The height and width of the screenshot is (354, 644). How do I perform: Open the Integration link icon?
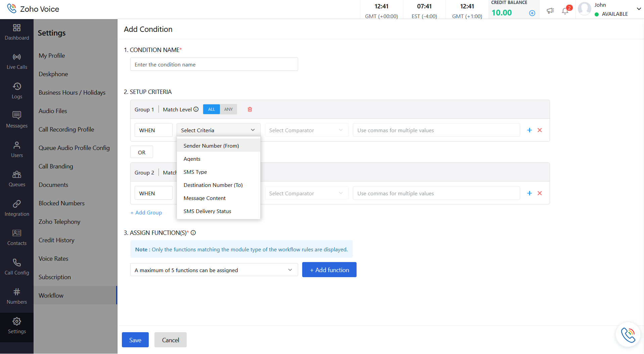(x=17, y=204)
